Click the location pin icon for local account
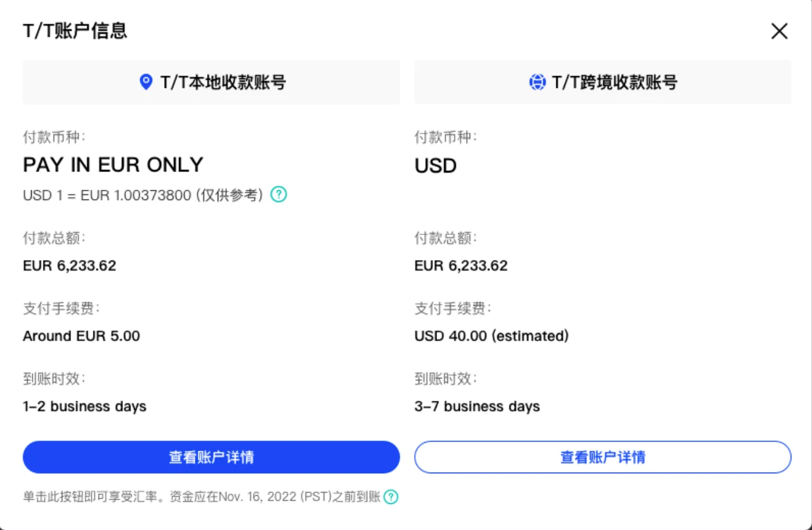Viewport: 812px width, 530px height. coord(146,82)
